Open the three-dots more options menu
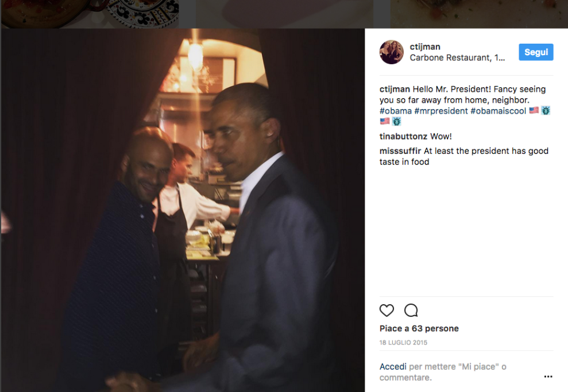This screenshot has width=568, height=392. click(548, 377)
